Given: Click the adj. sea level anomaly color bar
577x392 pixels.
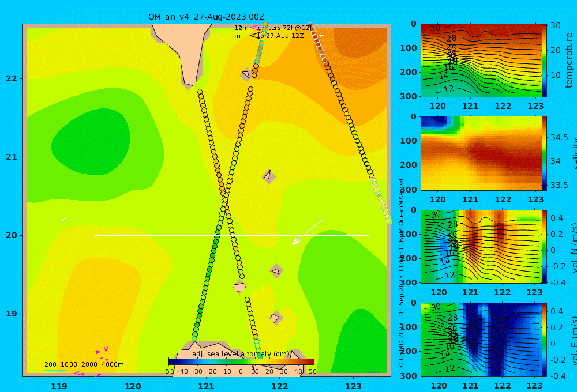Looking at the screenshot, I should 241,362.
